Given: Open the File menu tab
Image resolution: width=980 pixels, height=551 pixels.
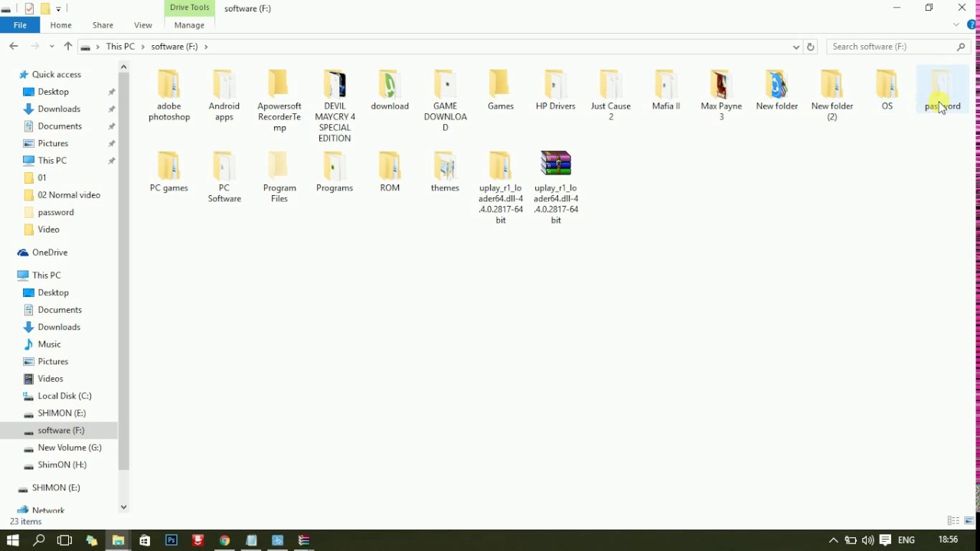Looking at the screenshot, I should pyautogui.click(x=20, y=25).
